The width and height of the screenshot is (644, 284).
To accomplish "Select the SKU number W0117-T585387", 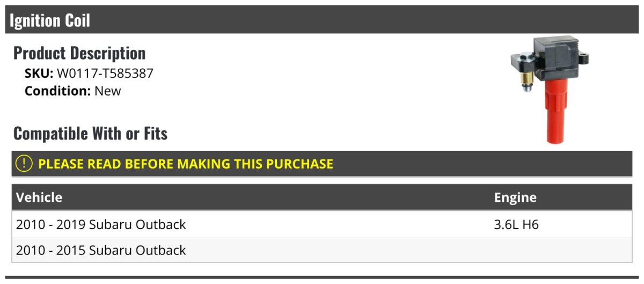I will [105, 74].
